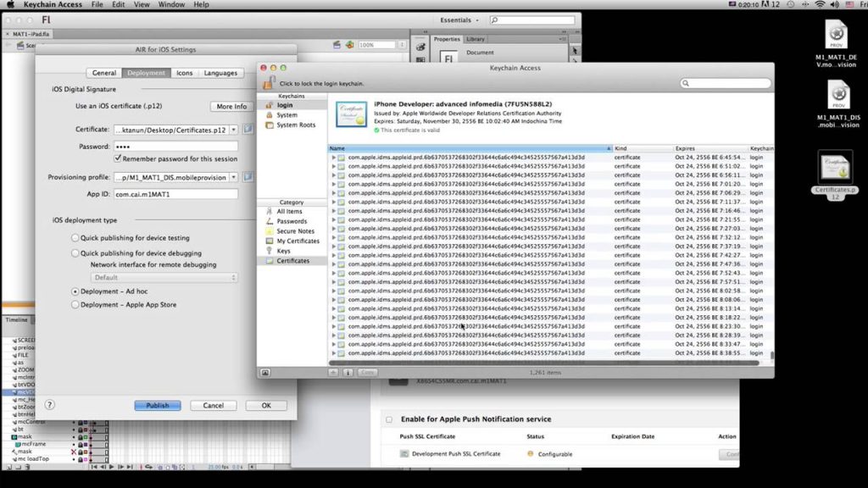The image size is (868, 488).
Task: Open M1_MAT1_DEV mobileprovision desktop file
Action: [836, 44]
